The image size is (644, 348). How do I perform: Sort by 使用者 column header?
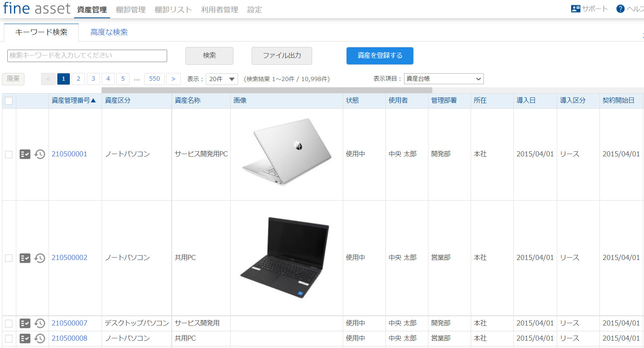point(398,100)
